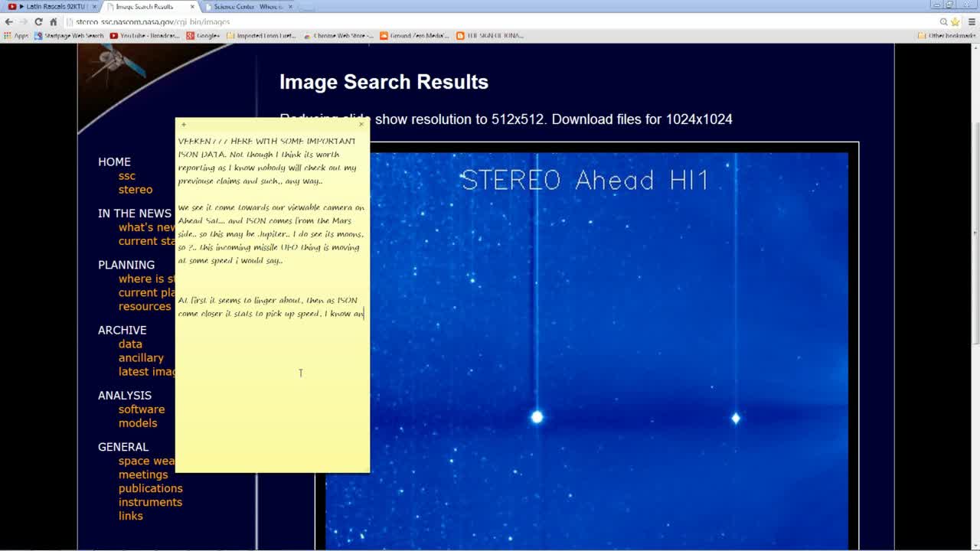Bookmark this page with the star icon
Image resolution: width=980 pixels, height=551 pixels.
955,21
